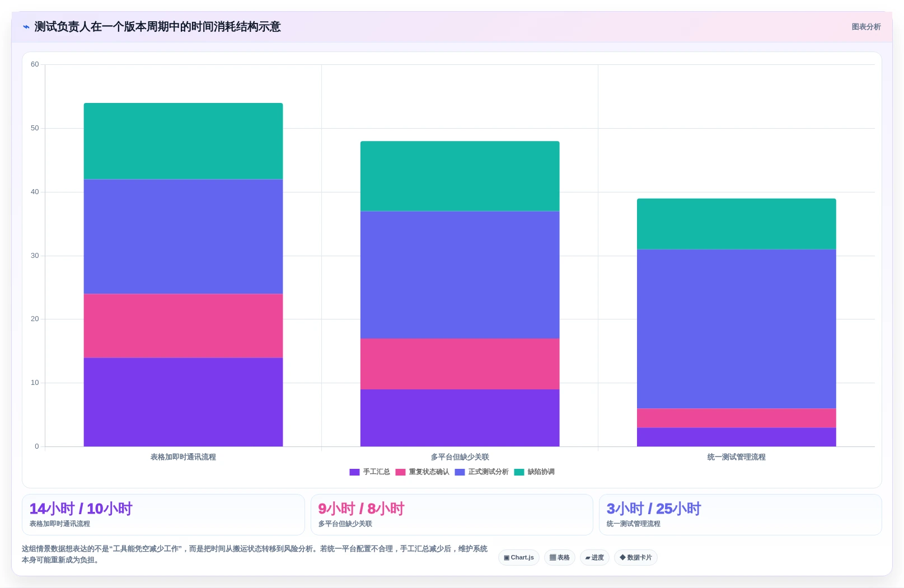Viewport: 904px width, 588px height.
Task: Click the descriptive paragraph starting 这组情景数据
Action: pyautogui.click(x=255, y=554)
